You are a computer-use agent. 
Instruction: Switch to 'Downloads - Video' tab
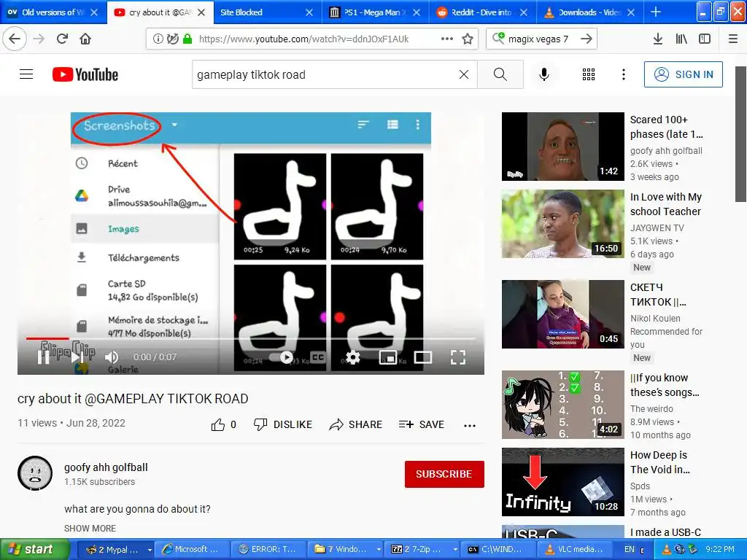click(589, 12)
